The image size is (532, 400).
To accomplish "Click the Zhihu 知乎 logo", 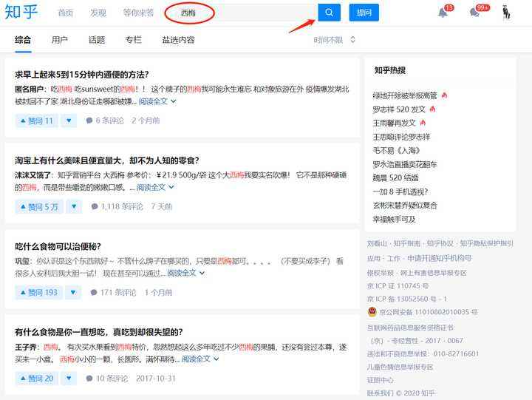I will pos(21,12).
